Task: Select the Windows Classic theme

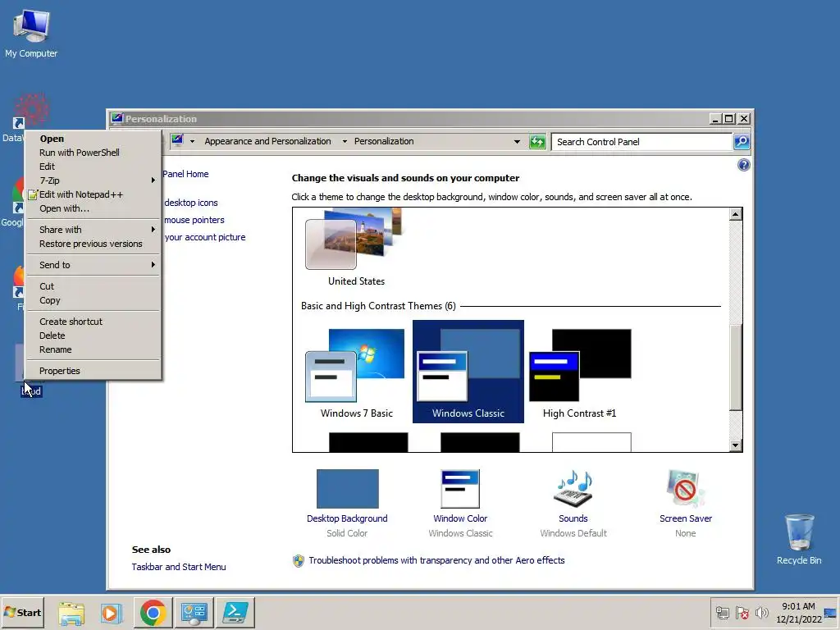Action: pyautogui.click(x=468, y=372)
